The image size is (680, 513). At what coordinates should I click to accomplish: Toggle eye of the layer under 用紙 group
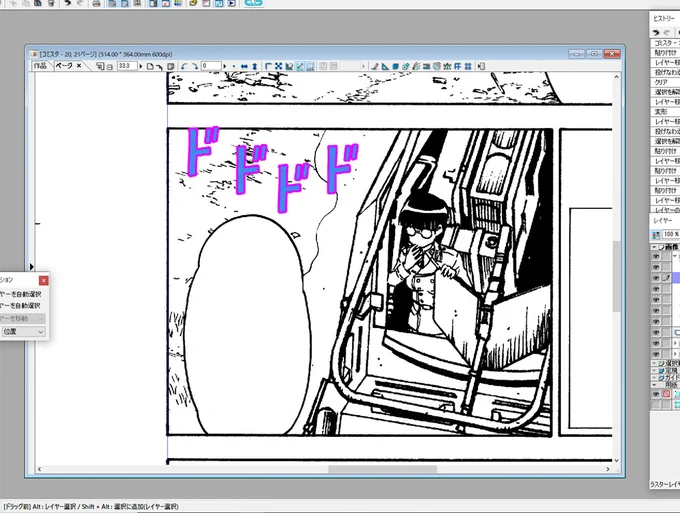pyautogui.click(x=656, y=394)
